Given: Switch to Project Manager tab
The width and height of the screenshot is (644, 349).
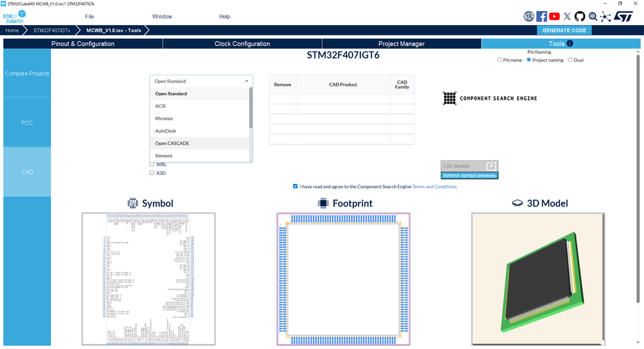Looking at the screenshot, I should tap(401, 44).
